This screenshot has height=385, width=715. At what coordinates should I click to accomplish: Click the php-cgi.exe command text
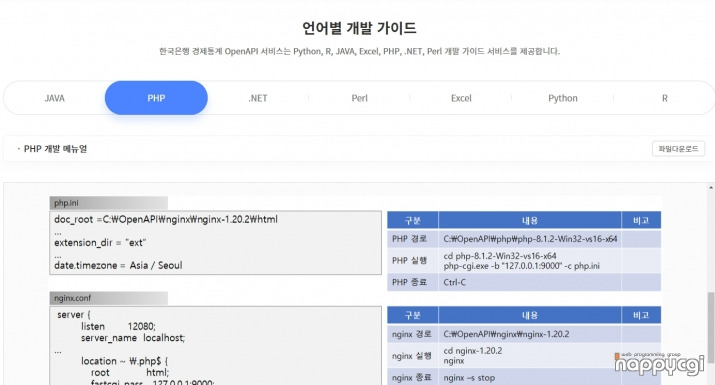pyautogui.click(x=521, y=266)
